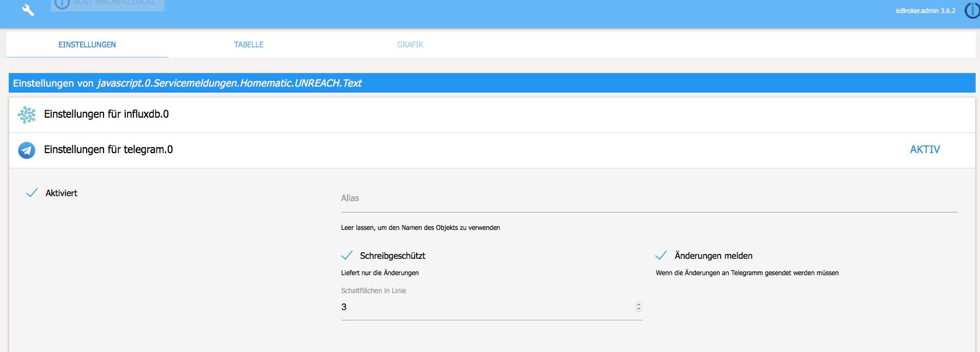Click the stepper arrows of Schaltflächen in Linie
Screen dimensions: 980x352
(x=638, y=307)
